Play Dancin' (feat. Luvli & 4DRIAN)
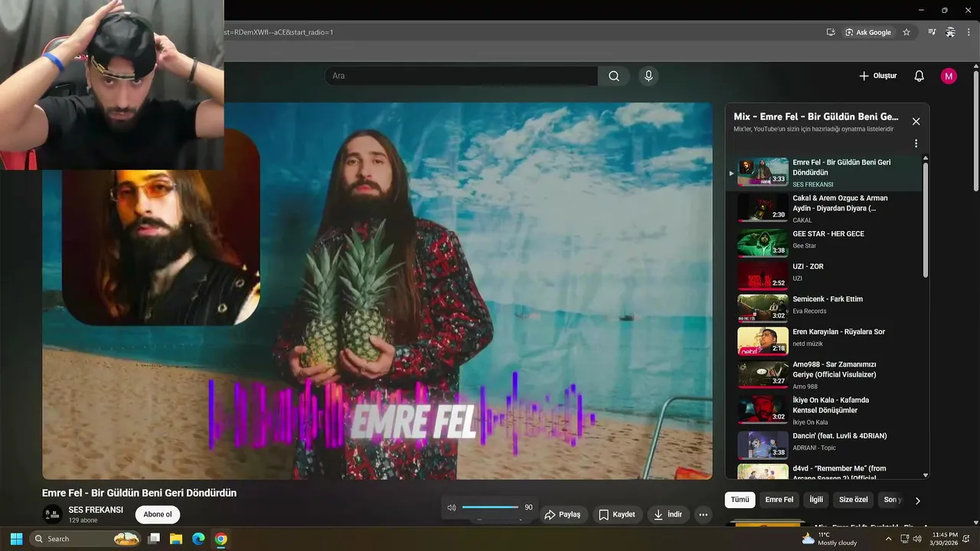980x551 pixels. pos(825,443)
